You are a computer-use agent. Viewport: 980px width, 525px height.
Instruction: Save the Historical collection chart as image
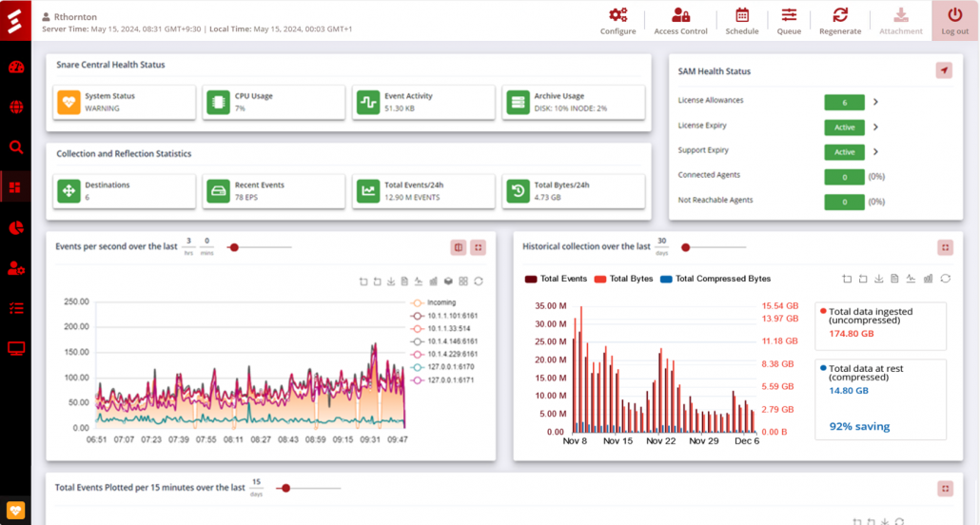pos(879,279)
